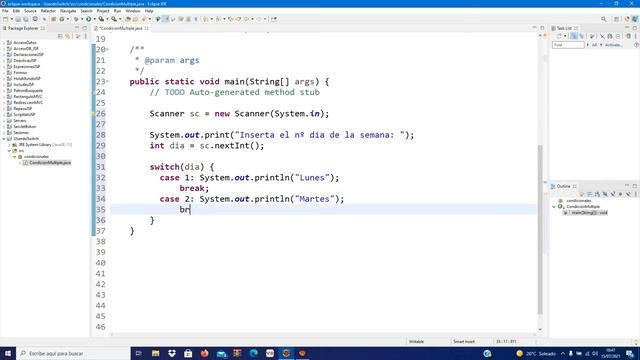Click the green Run button icon
640x360 pixels.
point(88,19)
